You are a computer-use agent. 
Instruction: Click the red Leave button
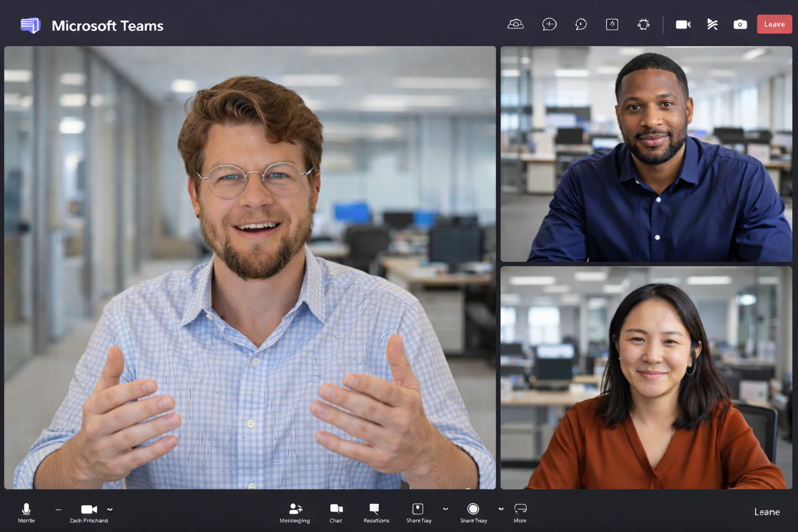pyautogui.click(x=774, y=24)
